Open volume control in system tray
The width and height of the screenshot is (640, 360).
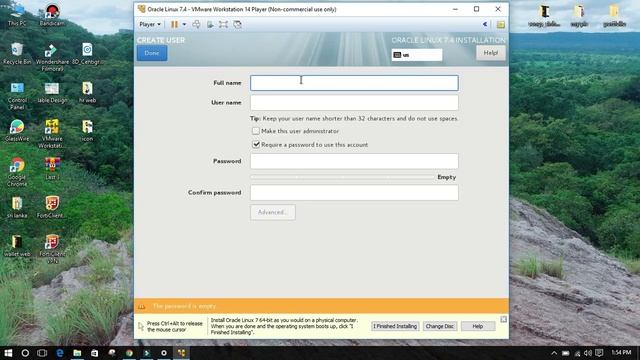click(x=588, y=353)
